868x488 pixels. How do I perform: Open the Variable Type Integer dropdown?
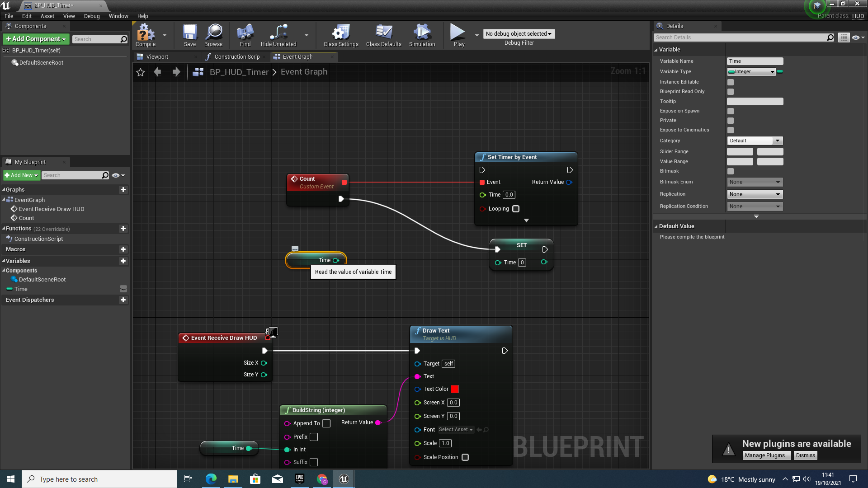click(751, 71)
